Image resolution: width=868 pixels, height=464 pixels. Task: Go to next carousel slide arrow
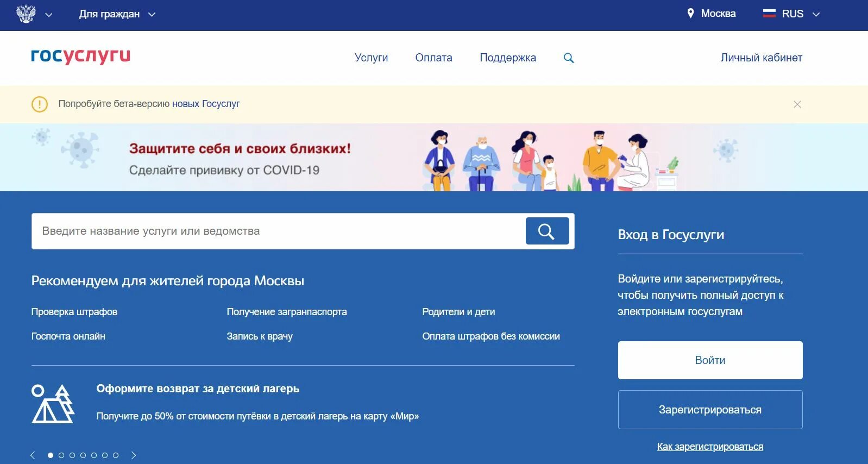[134, 455]
